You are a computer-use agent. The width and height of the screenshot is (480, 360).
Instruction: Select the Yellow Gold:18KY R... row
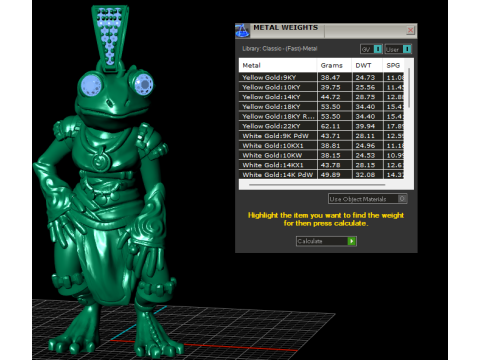(321, 116)
